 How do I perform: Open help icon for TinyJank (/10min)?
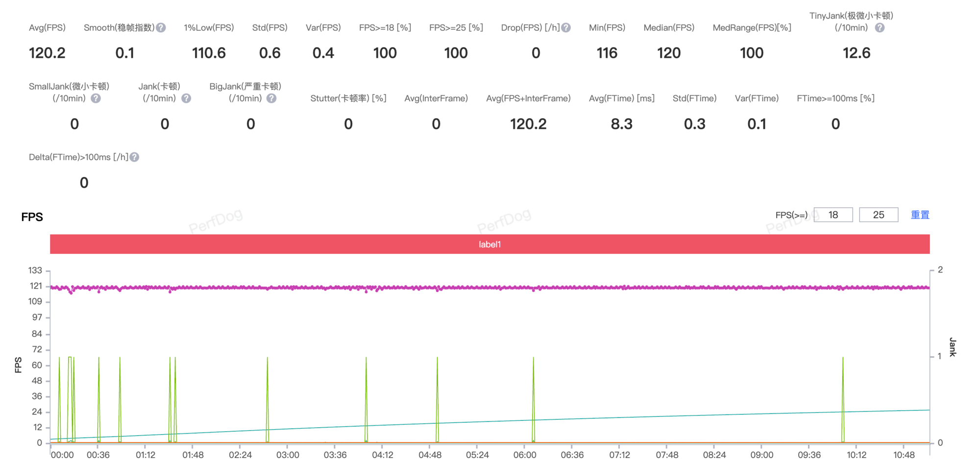[880, 28]
